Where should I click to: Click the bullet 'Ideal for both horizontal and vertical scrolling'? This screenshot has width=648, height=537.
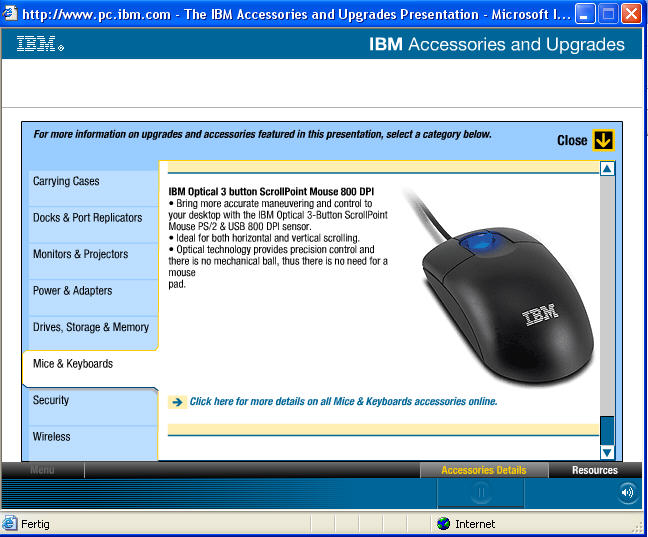tap(264, 238)
